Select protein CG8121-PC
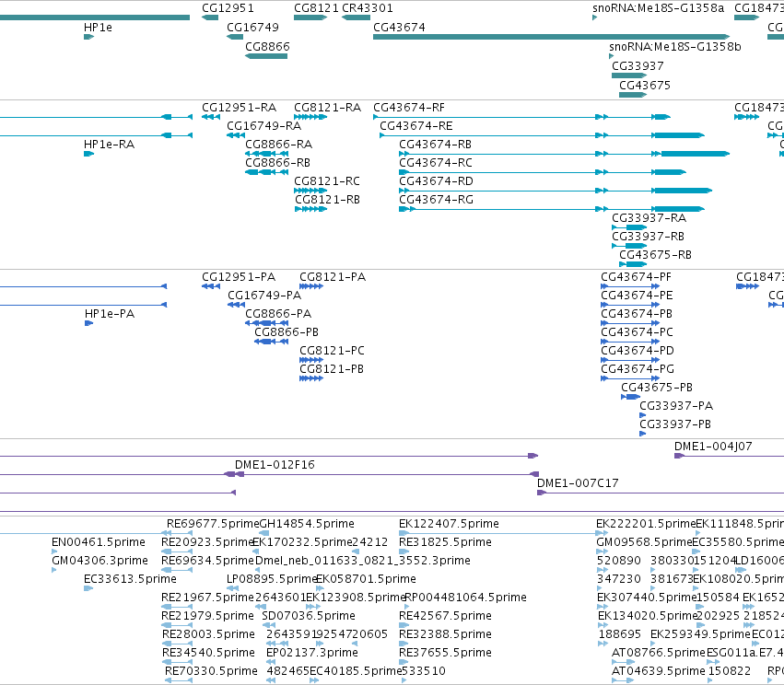 (x=332, y=351)
